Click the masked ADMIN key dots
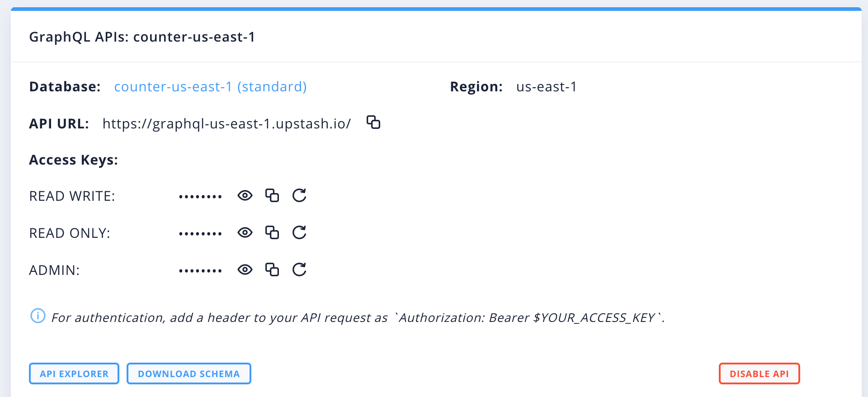The height and width of the screenshot is (397, 868). pyautogui.click(x=200, y=271)
